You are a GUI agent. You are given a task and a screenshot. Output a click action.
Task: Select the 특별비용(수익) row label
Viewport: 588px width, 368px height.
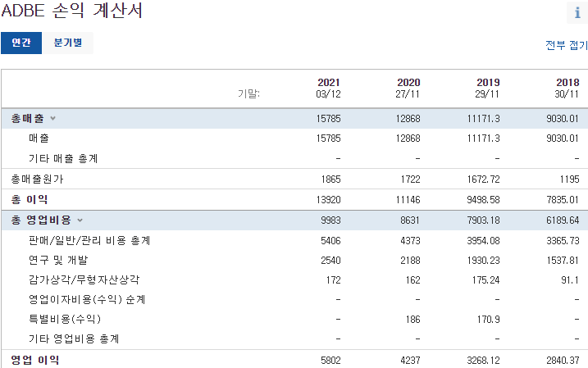pos(65,319)
